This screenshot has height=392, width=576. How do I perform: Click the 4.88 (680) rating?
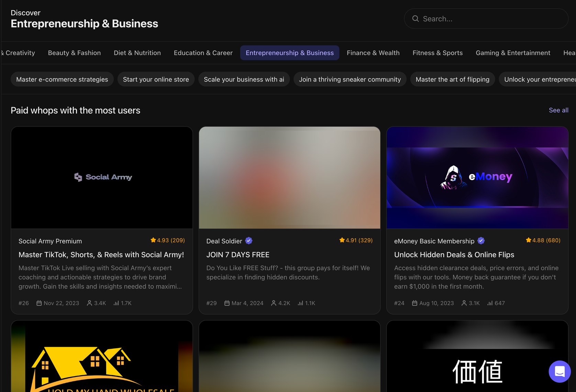tap(543, 240)
